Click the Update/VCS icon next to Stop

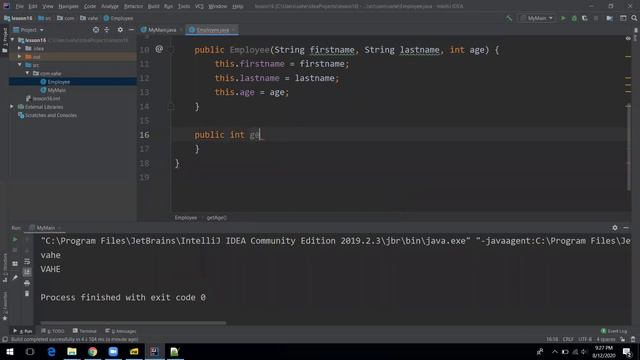[609, 18]
